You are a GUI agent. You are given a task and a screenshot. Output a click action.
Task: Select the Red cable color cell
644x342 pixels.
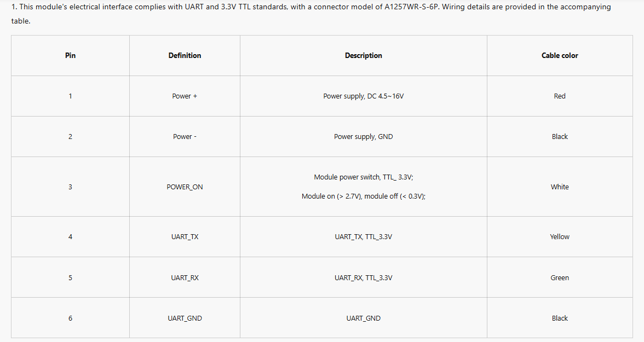click(560, 96)
